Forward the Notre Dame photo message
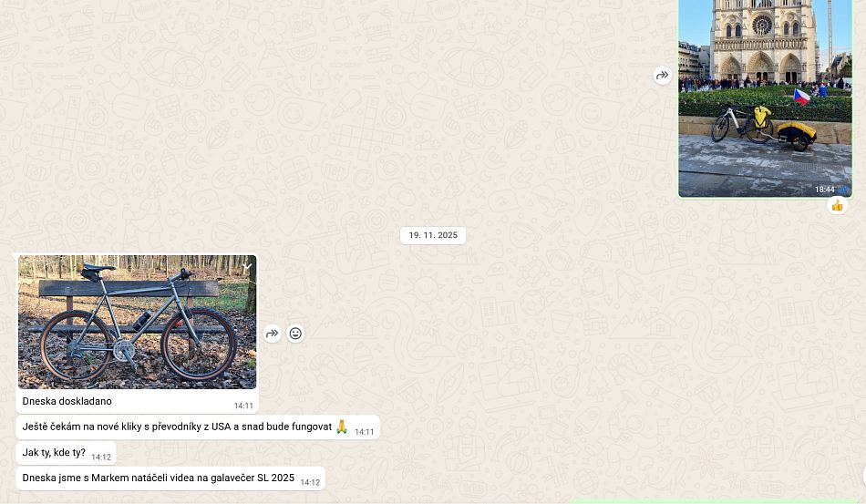The image size is (866, 504). pos(663,76)
